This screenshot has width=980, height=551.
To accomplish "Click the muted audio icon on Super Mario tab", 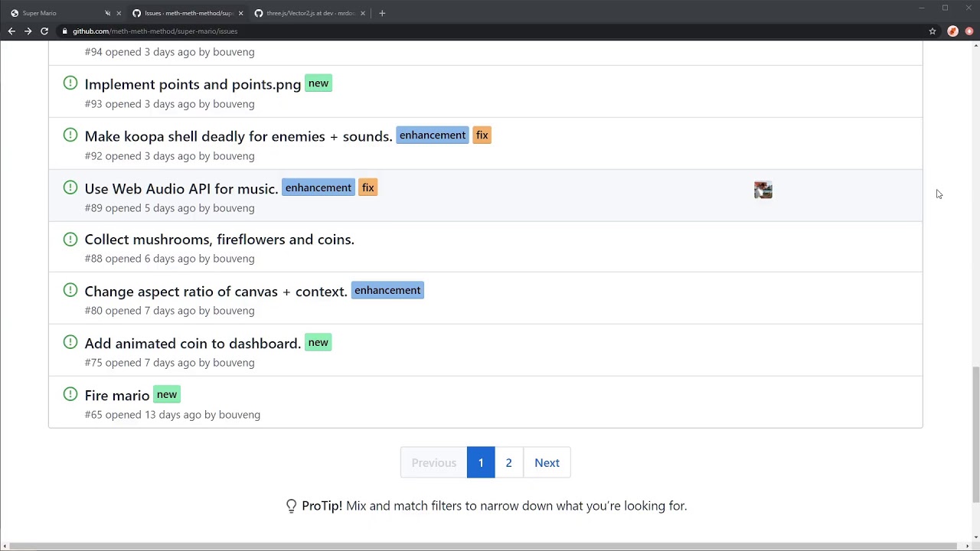I will (107, 13).
